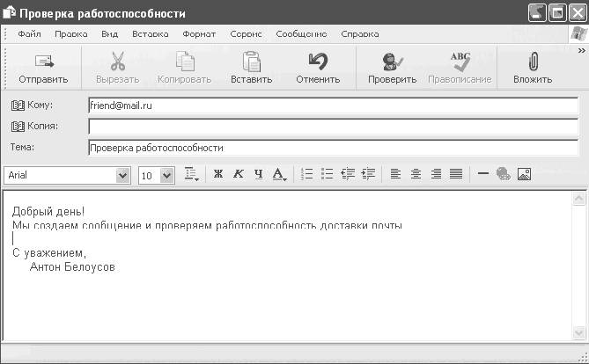Click the Проверить names icon
Image resolution: width=589 pixels, height=364 pixels.
392,62
